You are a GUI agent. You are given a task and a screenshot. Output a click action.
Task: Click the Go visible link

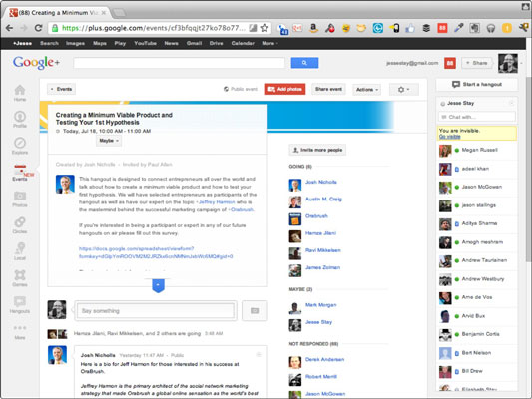click(449, 137)
